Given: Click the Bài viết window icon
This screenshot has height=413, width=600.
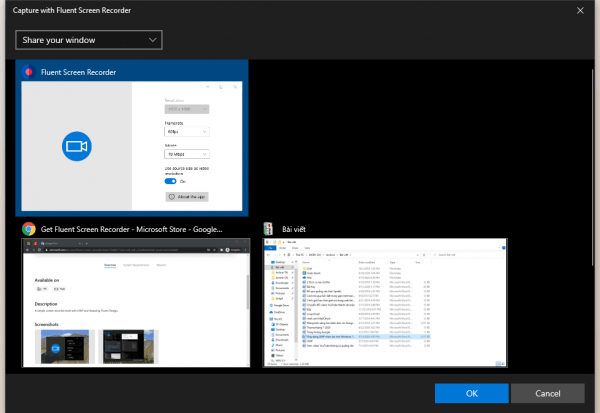Looking at the screenshot, I should point(268,229).
